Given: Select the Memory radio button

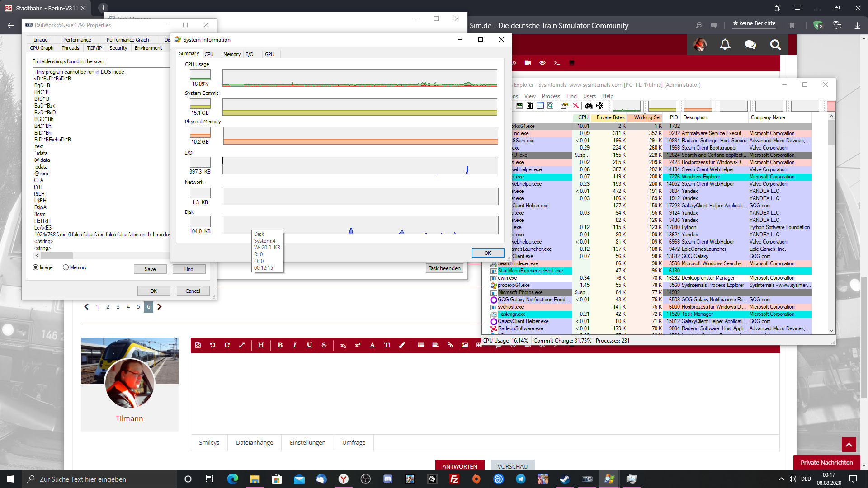Looking at the screenshot, I should pos(66,267).
